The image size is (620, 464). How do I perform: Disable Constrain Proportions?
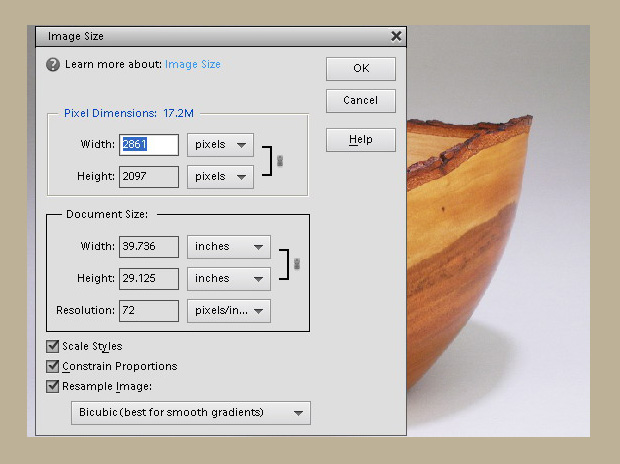click(53, 366)
